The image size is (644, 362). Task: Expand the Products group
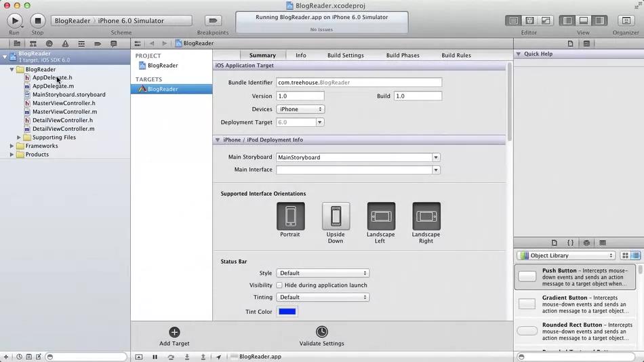[x=12, y=155]
